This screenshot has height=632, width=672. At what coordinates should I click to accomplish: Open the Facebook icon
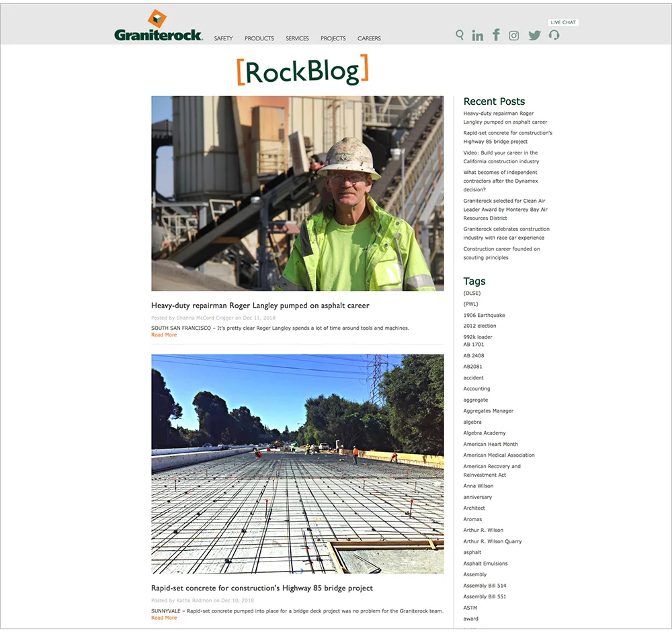496,35
